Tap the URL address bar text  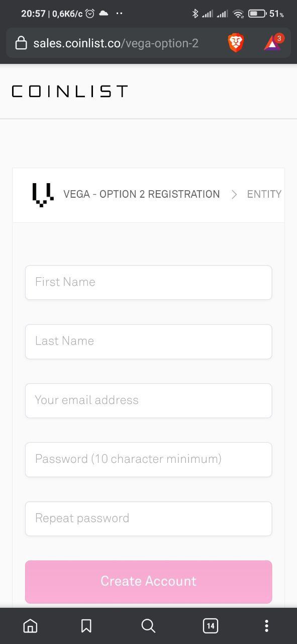(116, 43)
